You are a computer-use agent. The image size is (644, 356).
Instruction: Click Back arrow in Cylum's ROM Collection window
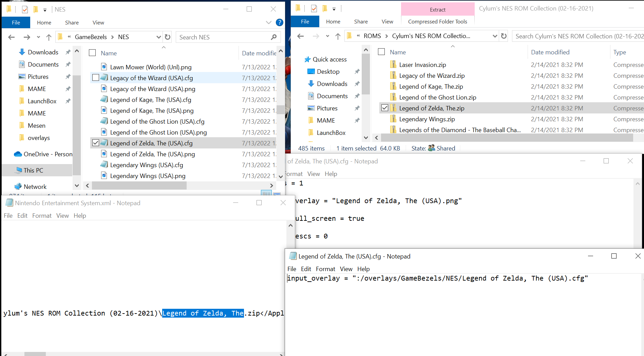point(300,36)
